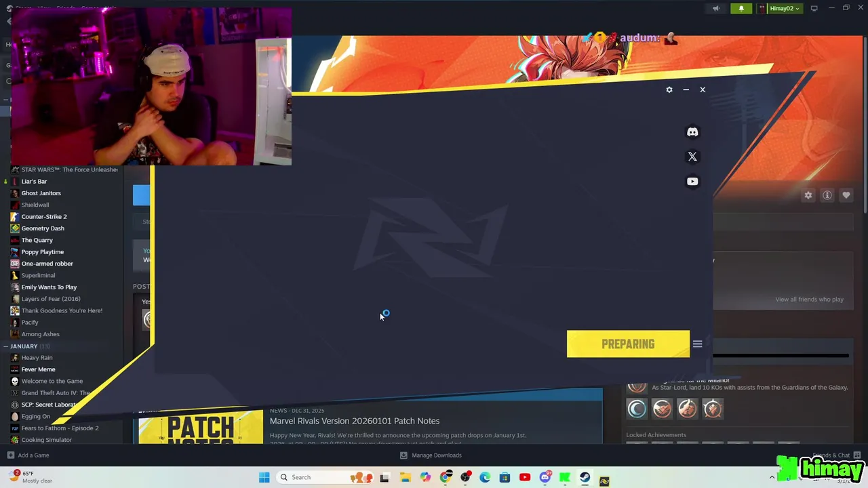Image resolution: width=868 pixels, height=488 pixels.
Task: View the crescent moon achievement icon
Action: (637, 409)
